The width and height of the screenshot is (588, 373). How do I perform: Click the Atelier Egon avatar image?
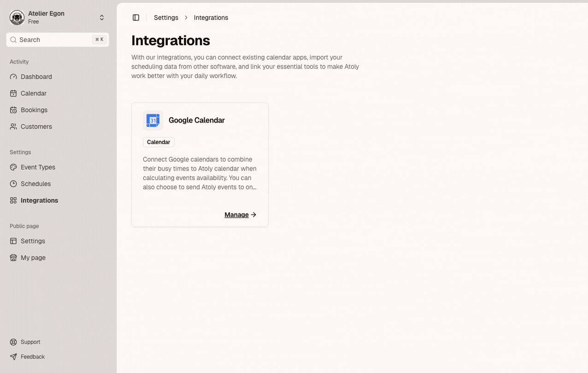coord(17,18)
